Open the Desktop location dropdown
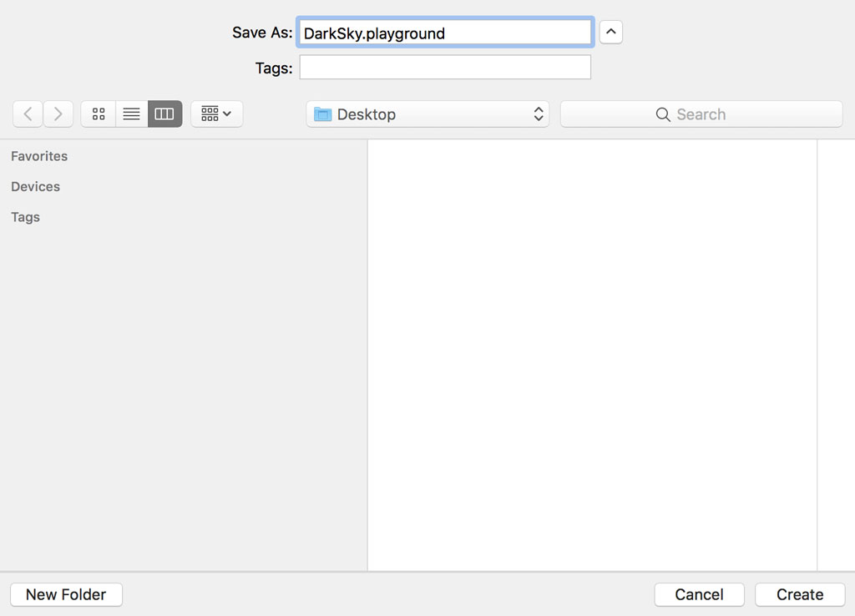The height and width of the screenshot is (616, 855). [427, 114]
